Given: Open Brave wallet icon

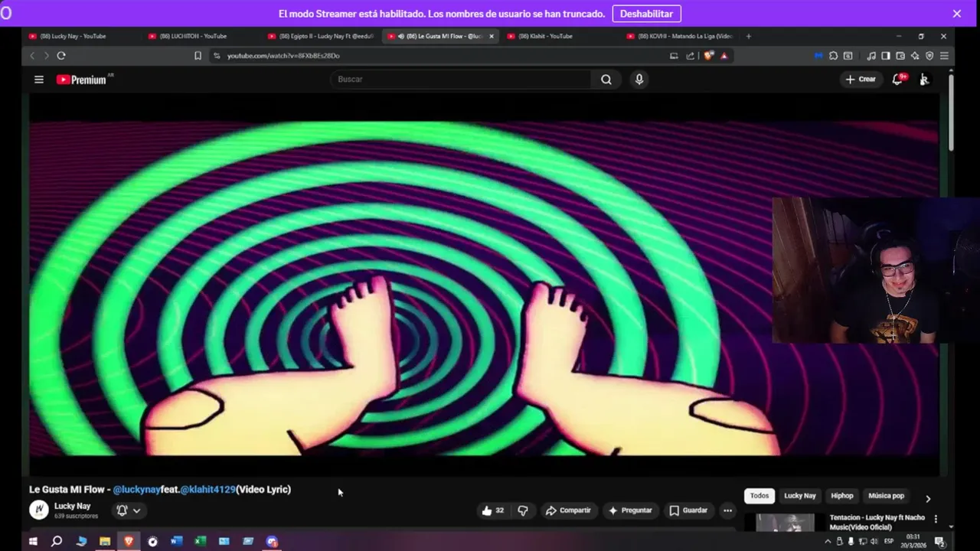Looking at the screenshot, I should pyautogui.click(x=900, y=56).
